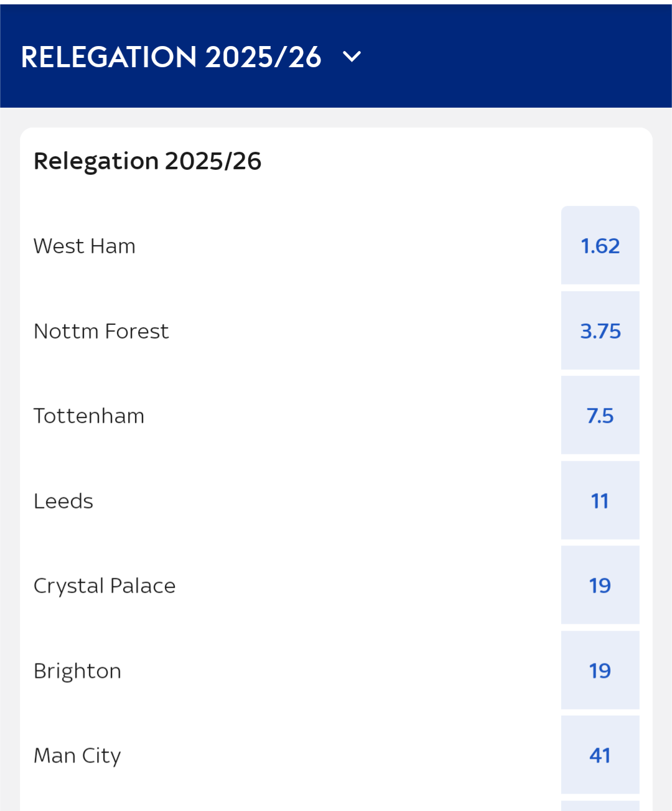Tap Brighton's odds button showing 19
Image resolution: width=672 pixels, height=811 pixels.
600,670
